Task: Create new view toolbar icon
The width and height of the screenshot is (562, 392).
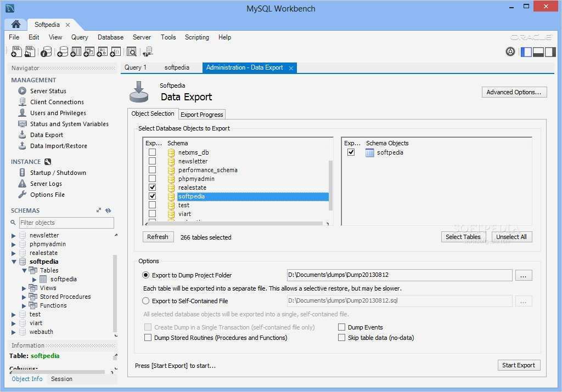Action: (x=89, y=52)
